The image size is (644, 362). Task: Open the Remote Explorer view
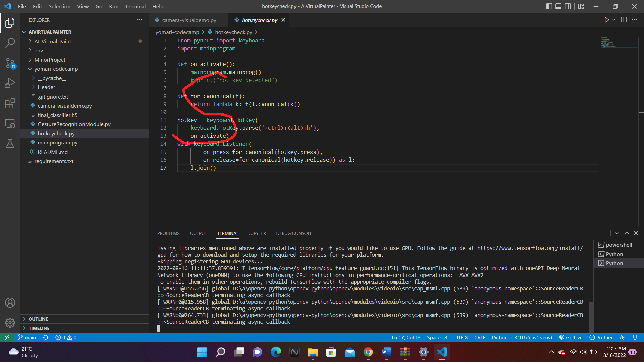click(10, 124)
